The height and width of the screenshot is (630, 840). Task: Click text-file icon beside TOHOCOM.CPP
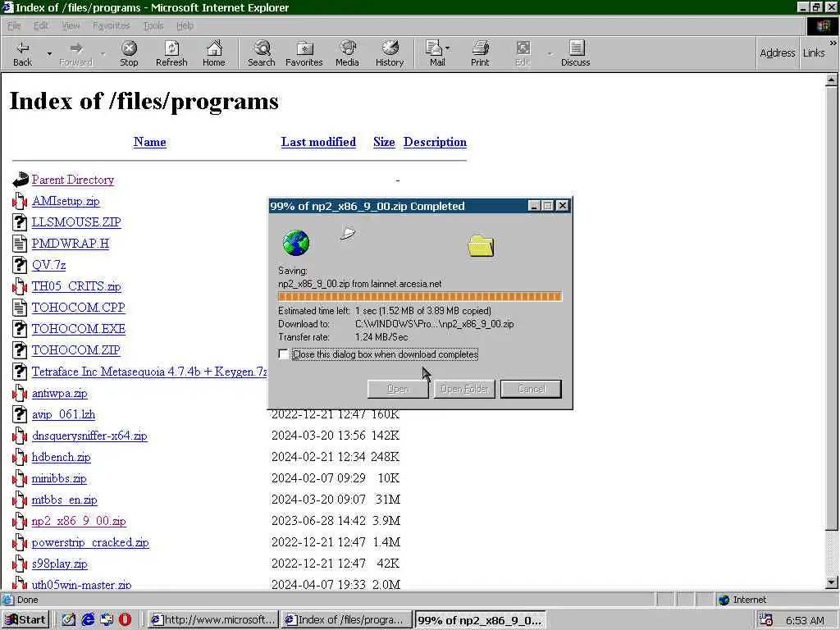click(20, 308)
